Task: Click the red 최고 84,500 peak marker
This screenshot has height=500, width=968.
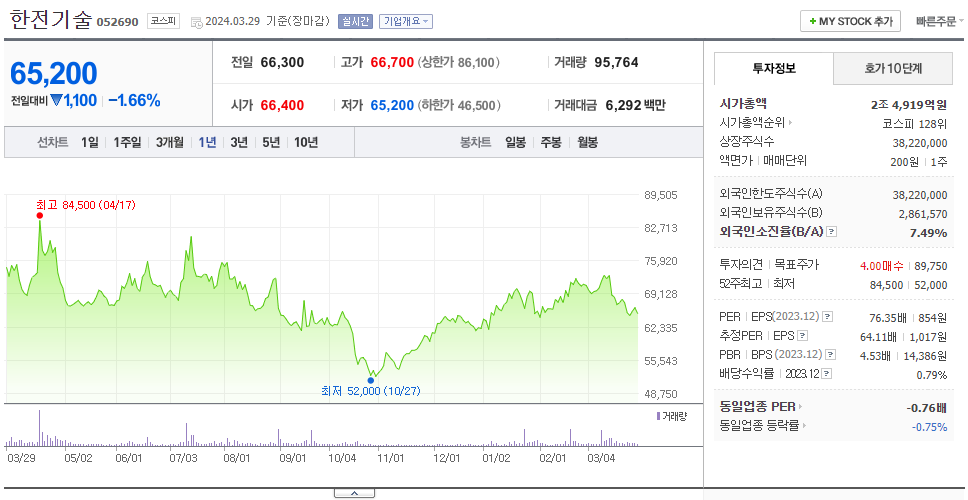Action: [x=40, y=215]
